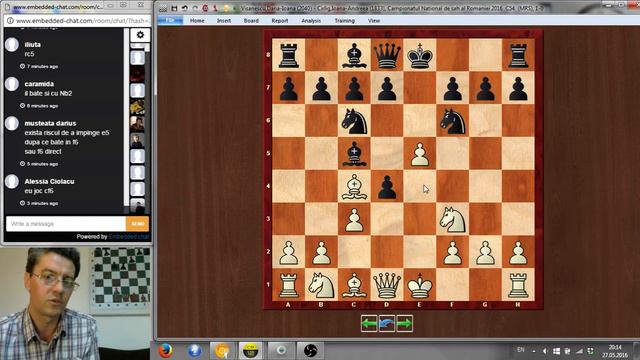Undo with the title bar undo arrow

tap(184, 8)
